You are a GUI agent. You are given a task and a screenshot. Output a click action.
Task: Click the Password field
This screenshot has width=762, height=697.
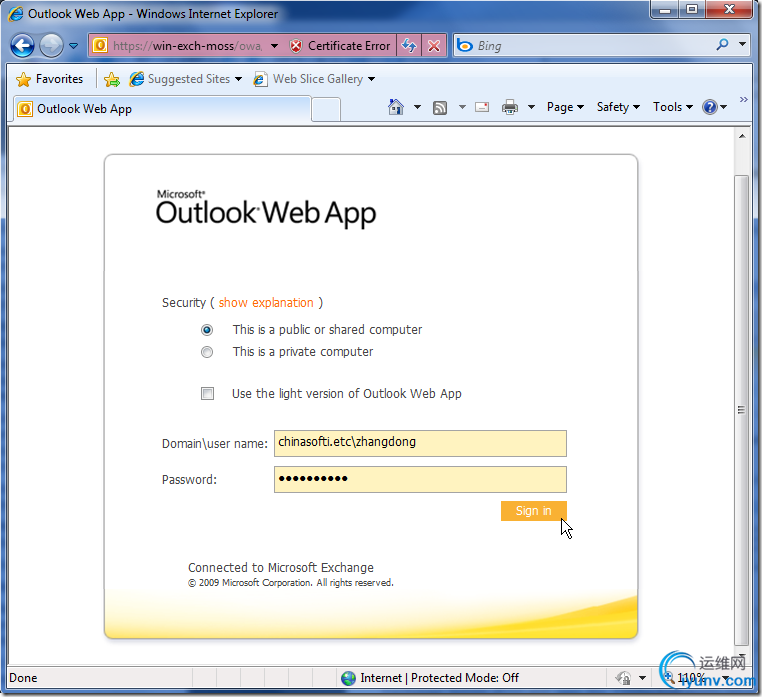pyautogui.click(x=420, y=479)
